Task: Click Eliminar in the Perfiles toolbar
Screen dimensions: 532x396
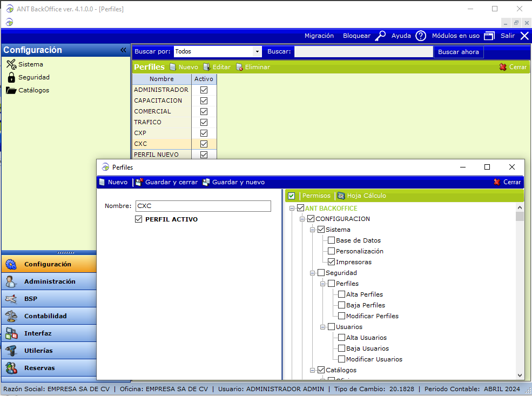Action: (x=253, y=67)
